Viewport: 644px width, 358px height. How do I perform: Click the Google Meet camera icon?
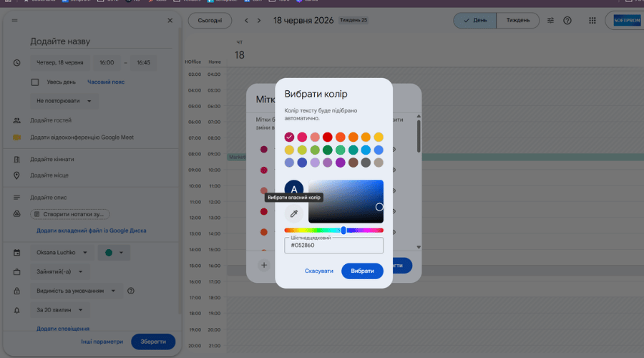pyautogui.click(x=17, y=137)
